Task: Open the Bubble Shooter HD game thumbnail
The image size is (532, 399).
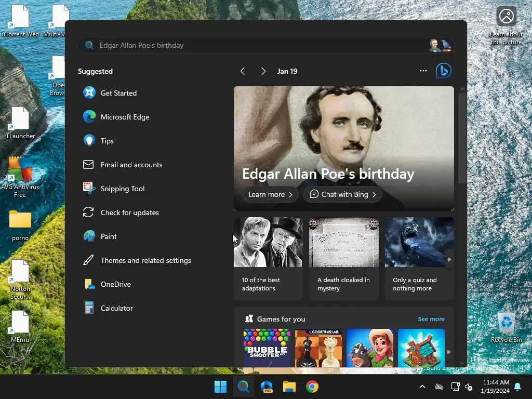Action: (267, 348)
